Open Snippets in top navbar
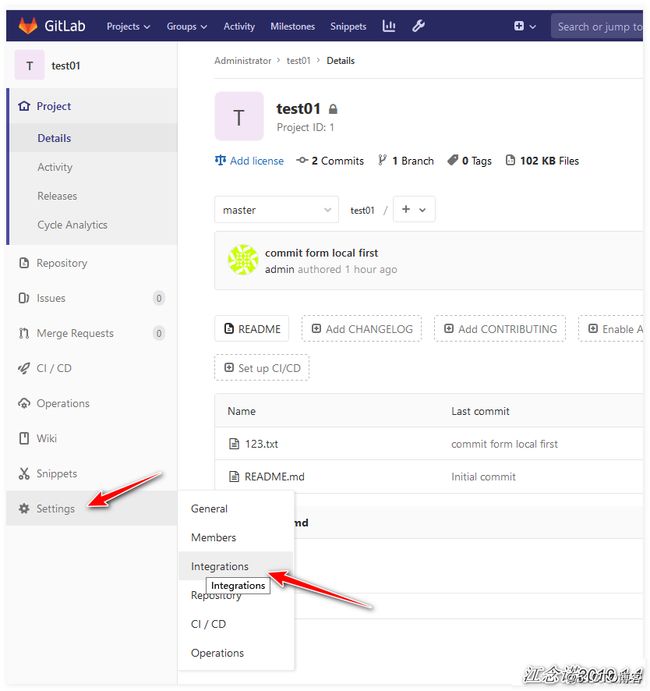 tap(348, 26)
